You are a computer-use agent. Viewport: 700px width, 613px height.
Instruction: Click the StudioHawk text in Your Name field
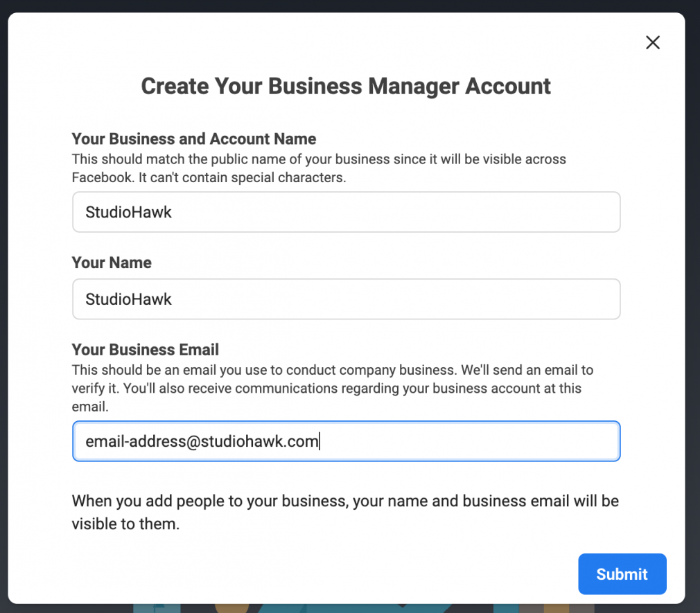coord(128,299)
